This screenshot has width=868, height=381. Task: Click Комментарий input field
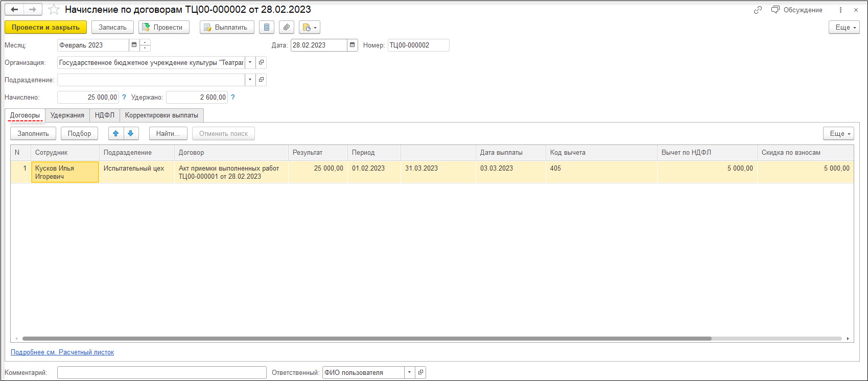pyautogui.click(x=162, y=373)
